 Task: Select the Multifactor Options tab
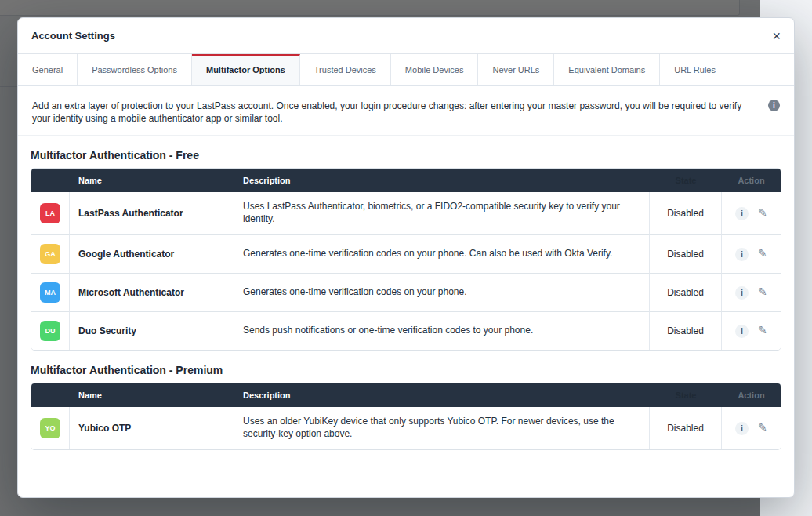tap(245, 70)
